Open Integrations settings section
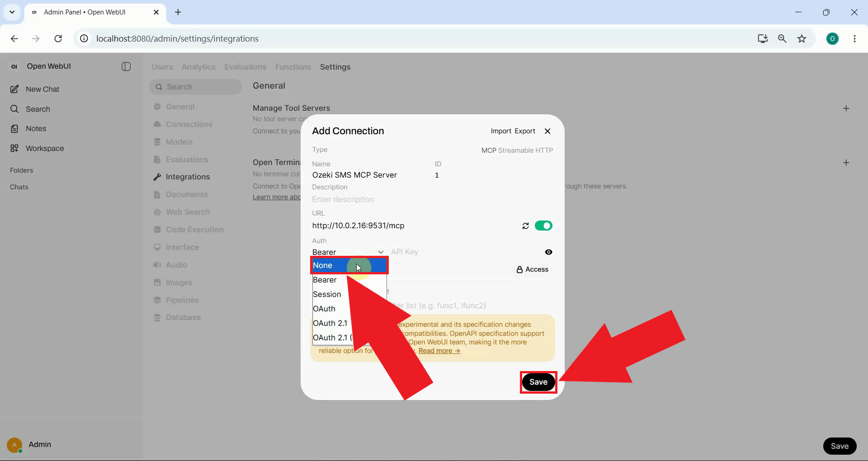 tap(182, 177)
